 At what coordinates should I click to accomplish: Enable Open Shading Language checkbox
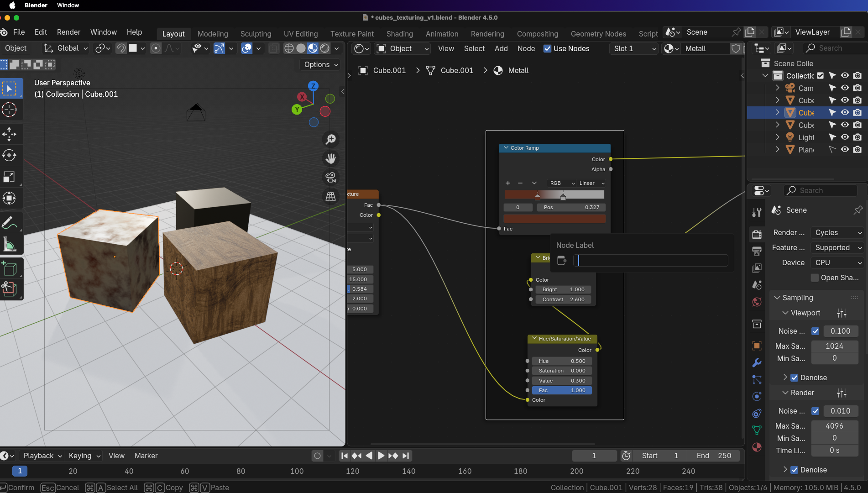[x=815, y=278]
